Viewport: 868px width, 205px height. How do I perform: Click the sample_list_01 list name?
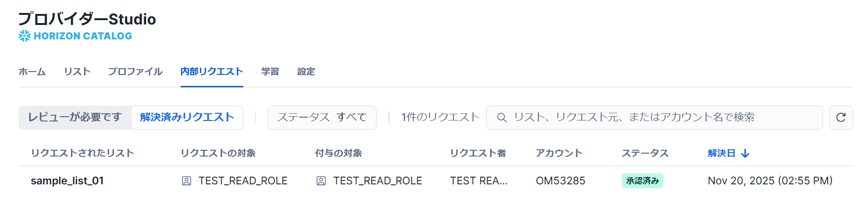point(67,181)
